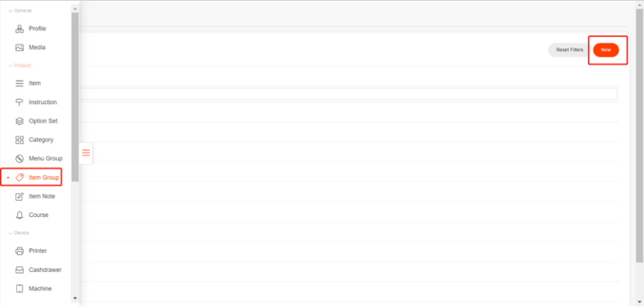Click the Reset Filters button
This screenshot has height=307, width=644.
click(x=570, y=50)
